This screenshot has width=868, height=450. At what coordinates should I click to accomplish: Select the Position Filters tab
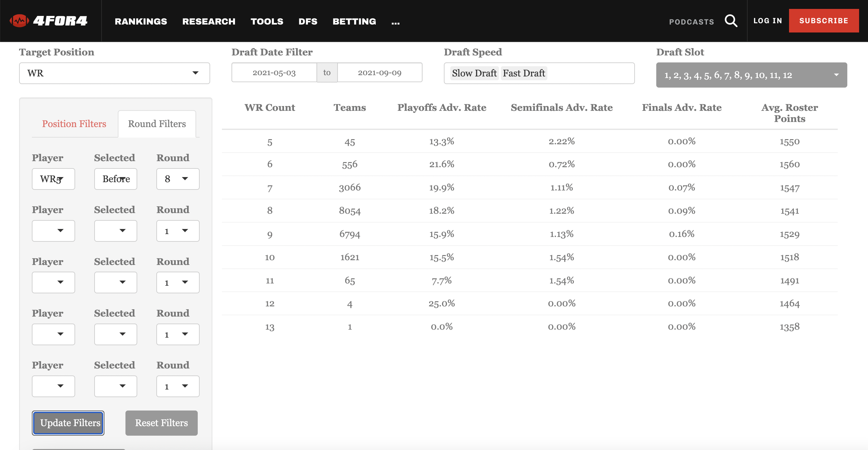74,123
